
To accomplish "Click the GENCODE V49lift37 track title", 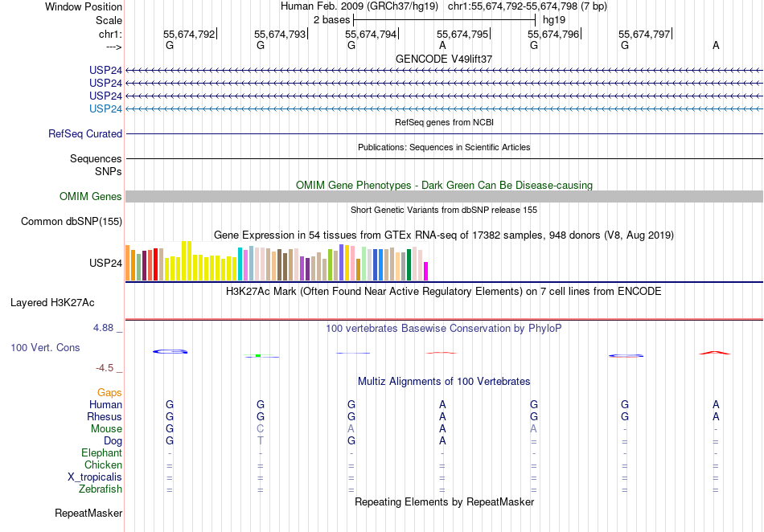I will tap(444, 59).
